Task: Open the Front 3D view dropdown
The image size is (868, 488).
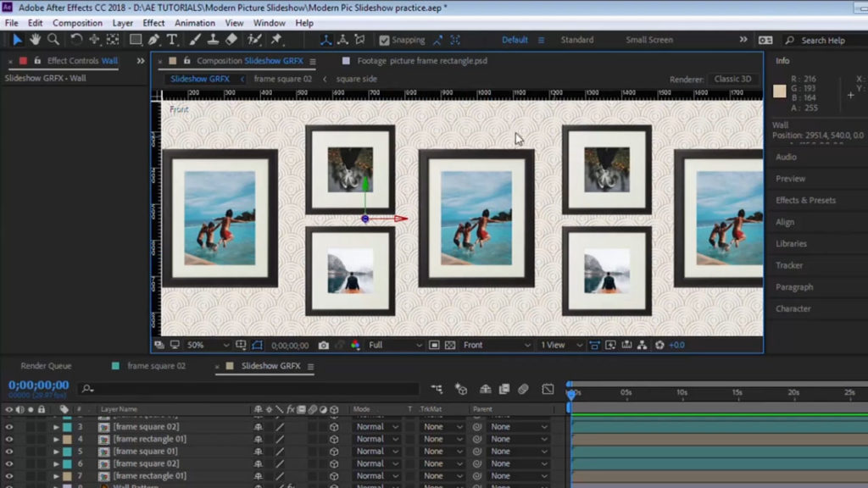Action: (x=496, y=346)
